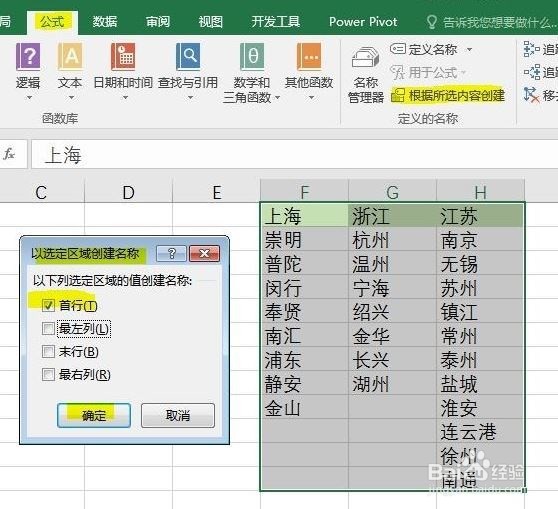Select column header F

pyautogui.click(x=304, y=192)
